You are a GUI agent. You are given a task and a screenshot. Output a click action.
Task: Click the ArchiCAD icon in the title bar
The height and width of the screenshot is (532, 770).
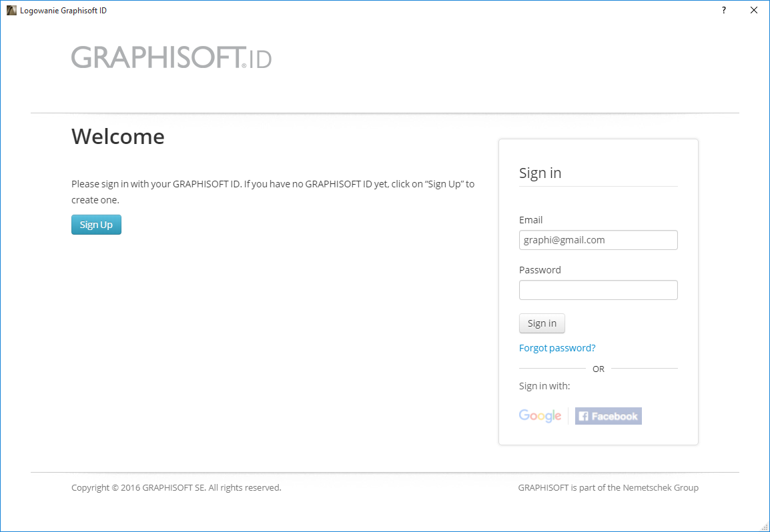coord(11,11)
